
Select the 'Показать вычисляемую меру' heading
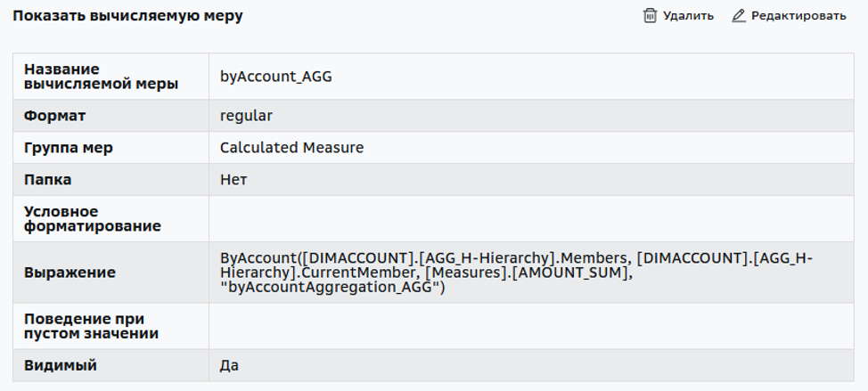pos(127,16)
